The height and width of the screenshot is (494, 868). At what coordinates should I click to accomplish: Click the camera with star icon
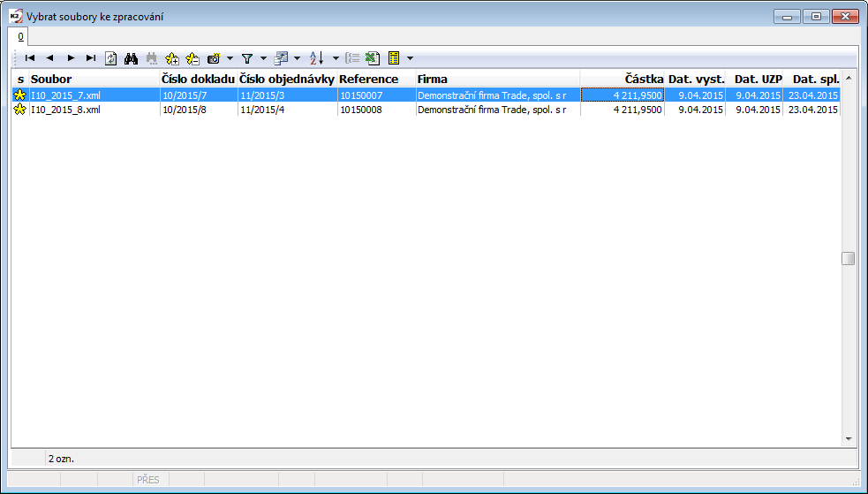214,58
